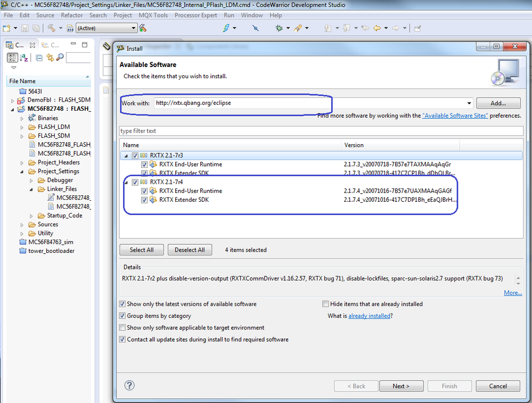Image resolution: width=532 pixels, height=403 pixels.
Task: Maximize the CodeWarrior Projects panel
Action: tap(85, 44)
